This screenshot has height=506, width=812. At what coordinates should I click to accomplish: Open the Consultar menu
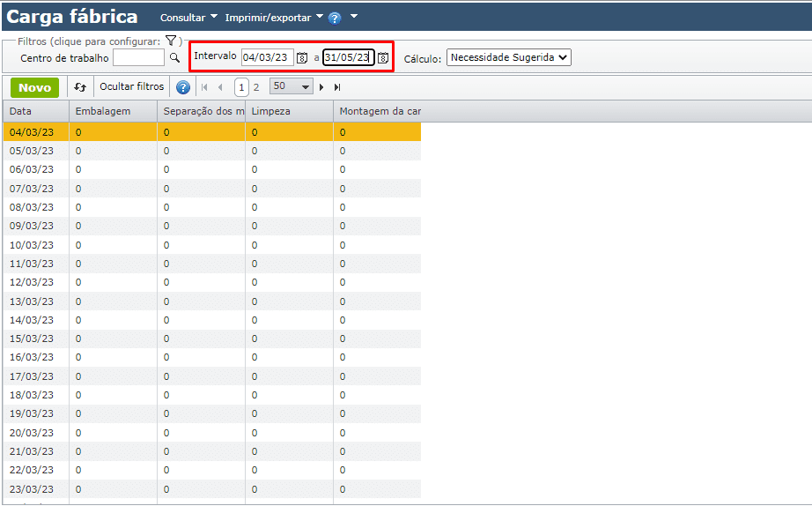[188, 18]
